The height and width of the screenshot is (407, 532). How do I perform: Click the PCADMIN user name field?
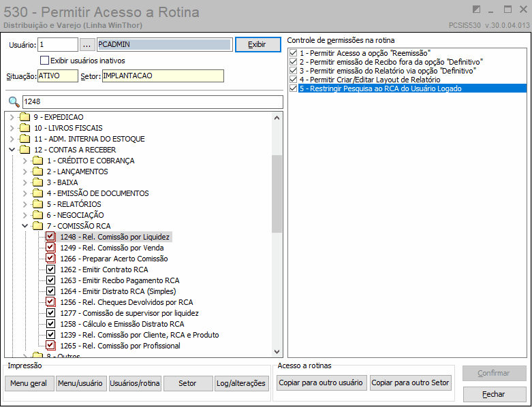coord(164,44)
